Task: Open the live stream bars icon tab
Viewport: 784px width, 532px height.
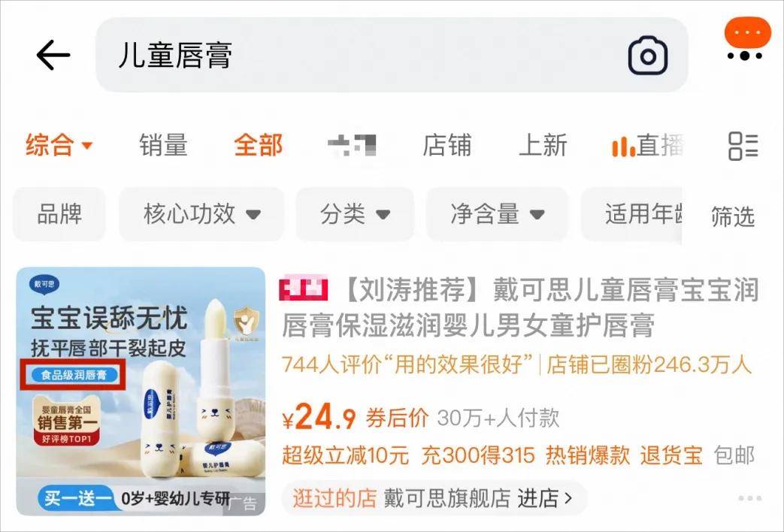Action: 647,146
